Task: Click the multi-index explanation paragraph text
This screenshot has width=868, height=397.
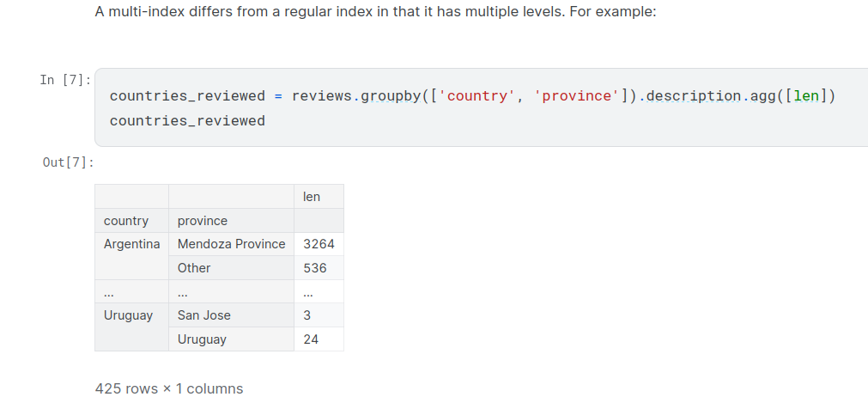Action: tap(375, 14)
